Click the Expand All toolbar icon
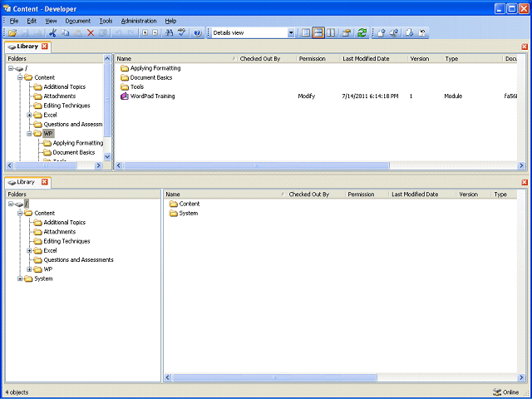This screenshot has height=399, width=532. (x=145, y=33)
